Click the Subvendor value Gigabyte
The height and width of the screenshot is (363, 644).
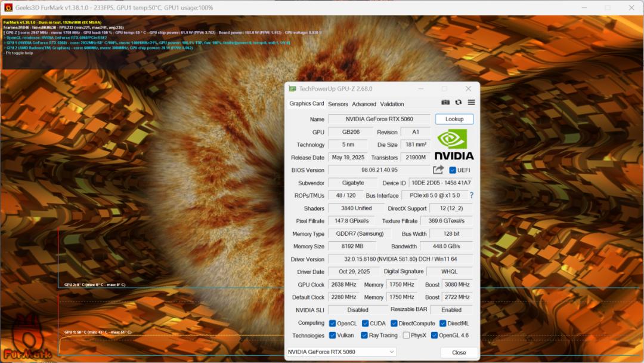(x=353, y=183)
